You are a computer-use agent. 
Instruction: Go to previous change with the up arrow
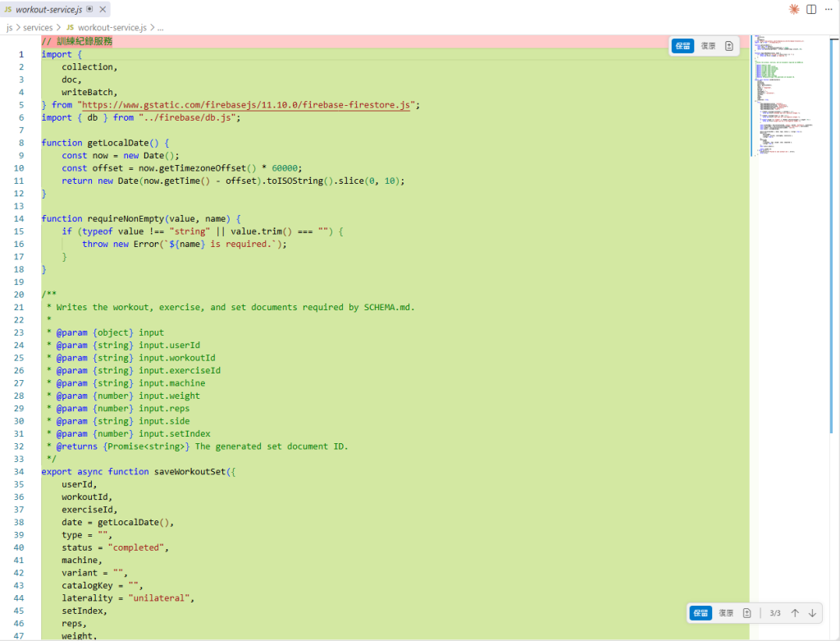pos(795,613)
